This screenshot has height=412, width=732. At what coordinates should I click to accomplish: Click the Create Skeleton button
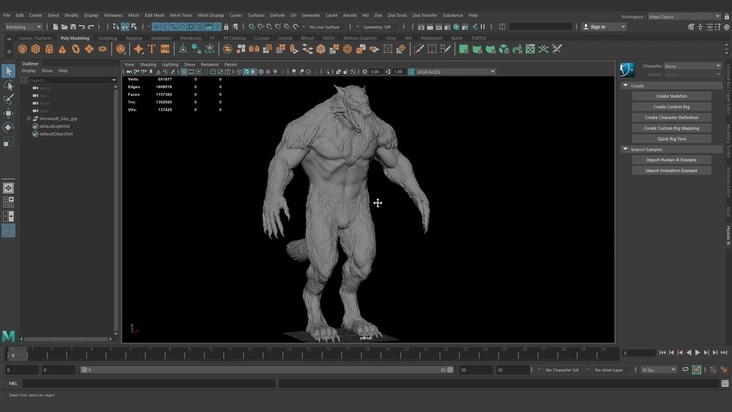[x=671, y=96]
